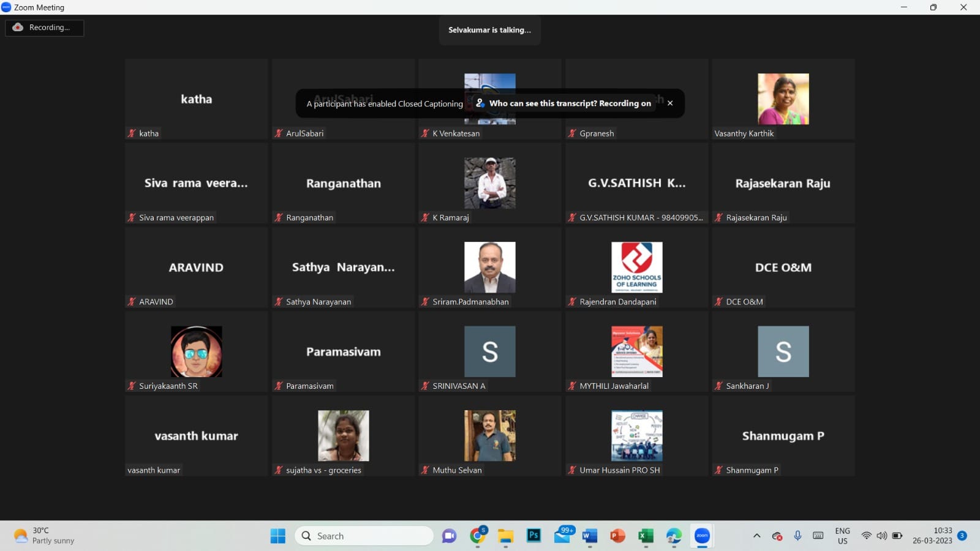Dismiss the closed captioning notification
This screenshot has height=551, width=980.
point(670,103)
